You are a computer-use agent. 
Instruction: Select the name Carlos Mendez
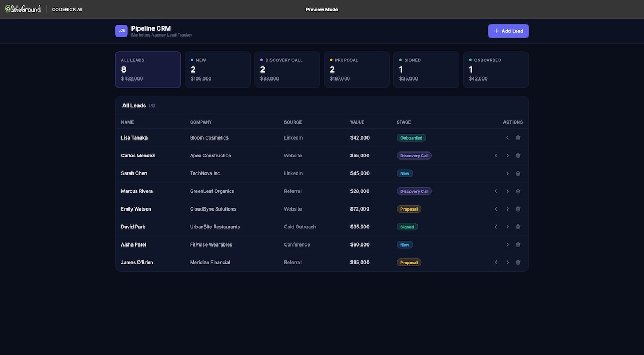coord(138,156)
